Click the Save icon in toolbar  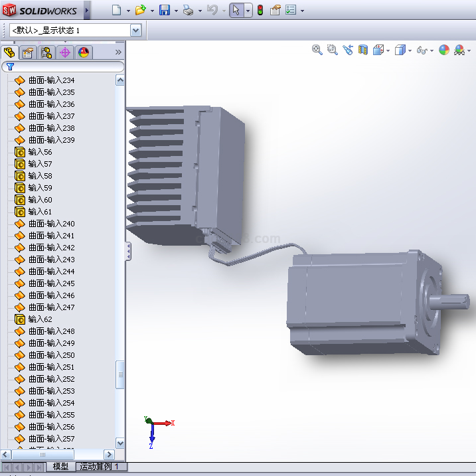pos(164,10)
